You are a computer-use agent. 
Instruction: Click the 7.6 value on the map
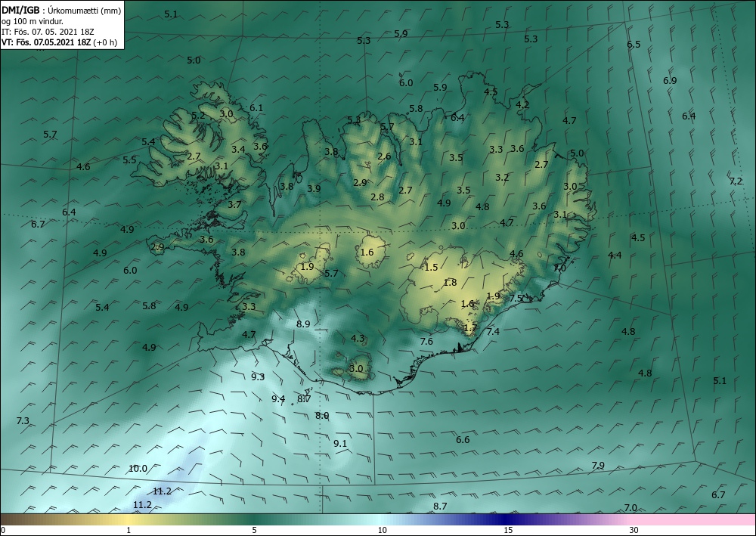point(426,341)
